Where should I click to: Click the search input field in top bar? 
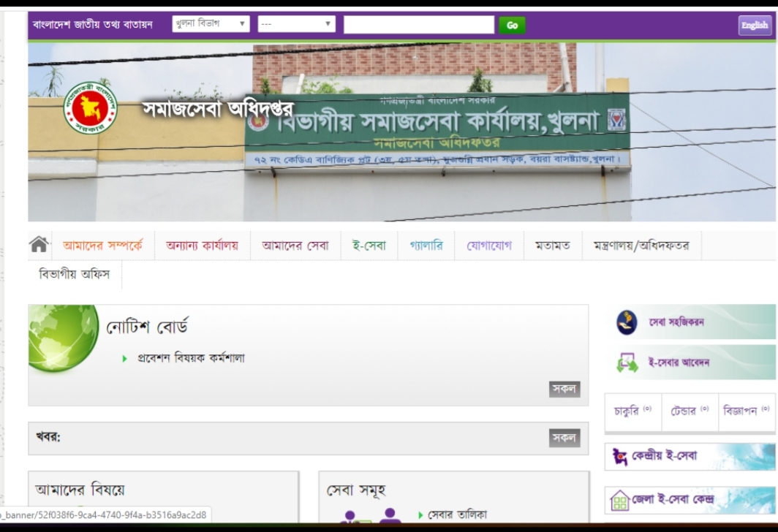pos(419,25)
